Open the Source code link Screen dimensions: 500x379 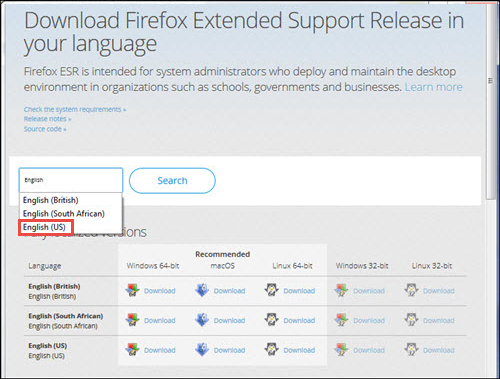(45, 129)
